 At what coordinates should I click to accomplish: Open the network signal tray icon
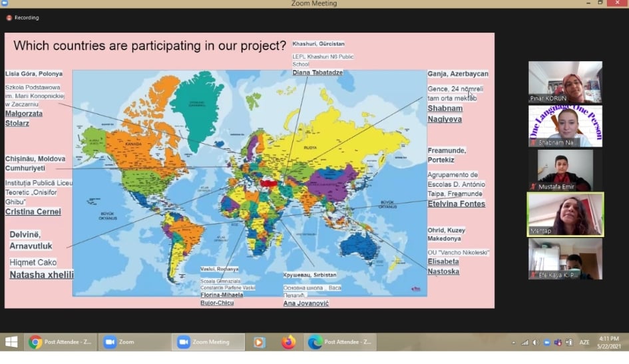tap(524, 343)
